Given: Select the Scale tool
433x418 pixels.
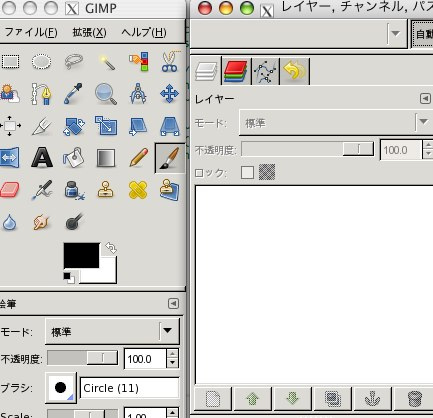Looking at the screenshot, I should [x=106, y=126].
